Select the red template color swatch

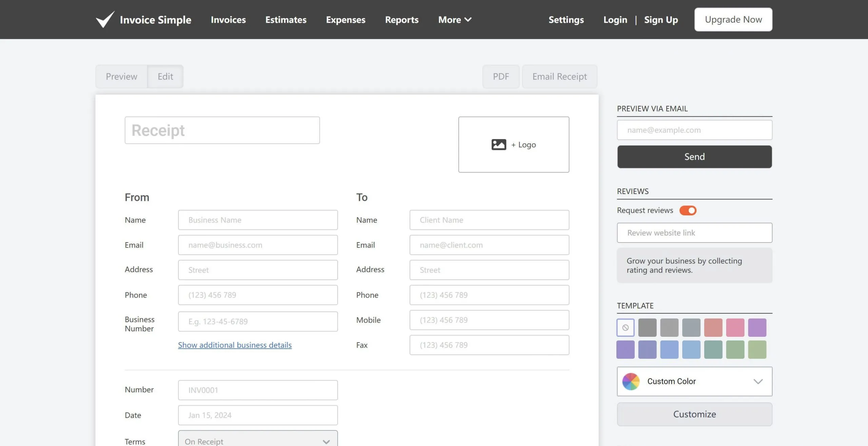[713, 327]
